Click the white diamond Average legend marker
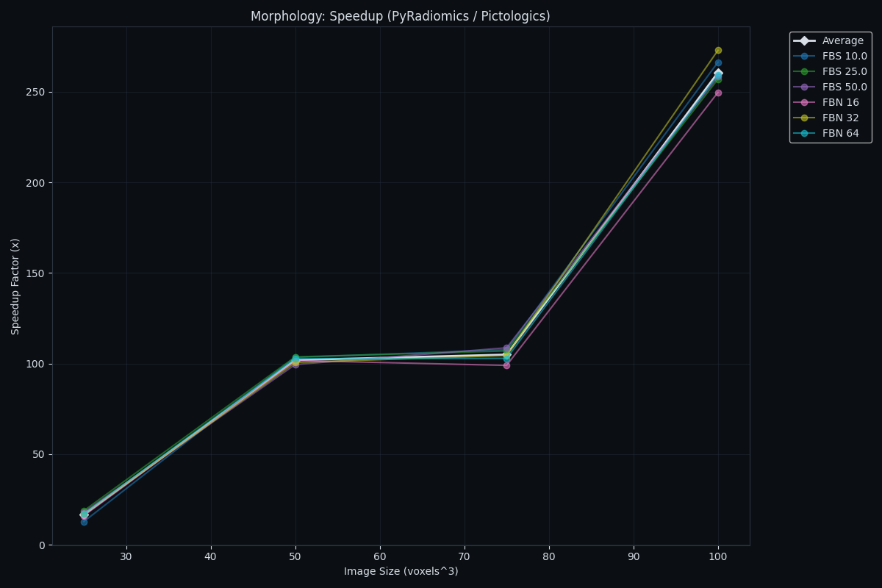 pyautogui.click(x=804, y=40)
